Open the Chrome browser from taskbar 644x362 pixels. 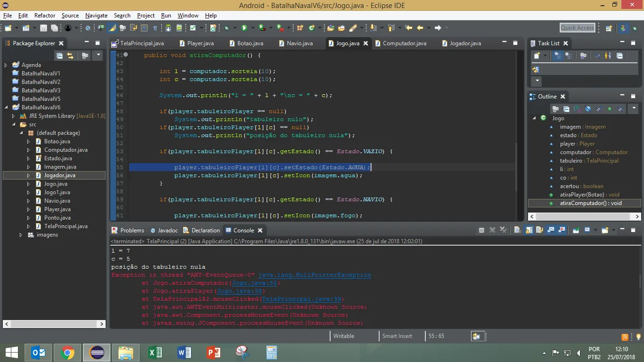click(67, 352)
